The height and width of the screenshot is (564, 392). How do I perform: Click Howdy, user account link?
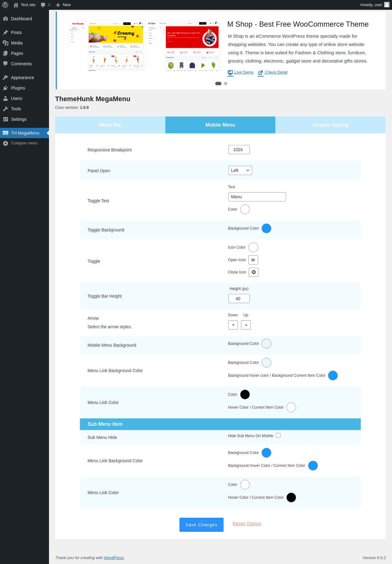pyautogui.click(x=375, y=5)
